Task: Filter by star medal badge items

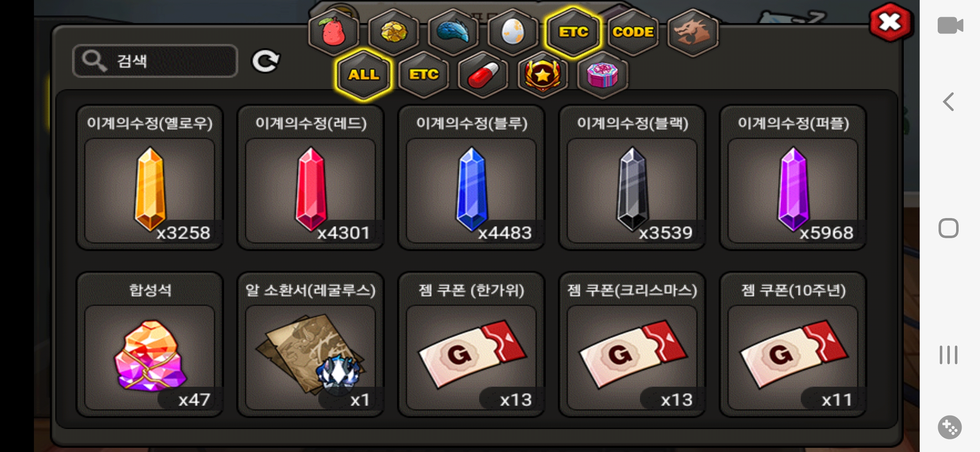Action: [543, 75]
